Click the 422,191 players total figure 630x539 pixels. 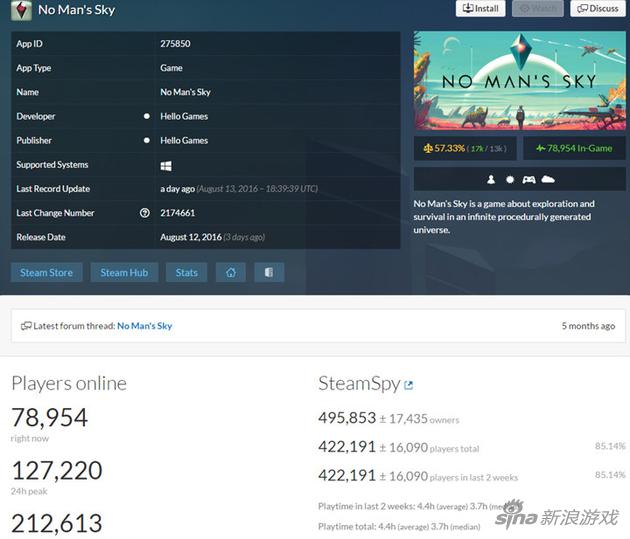click(x=347, y=447)
